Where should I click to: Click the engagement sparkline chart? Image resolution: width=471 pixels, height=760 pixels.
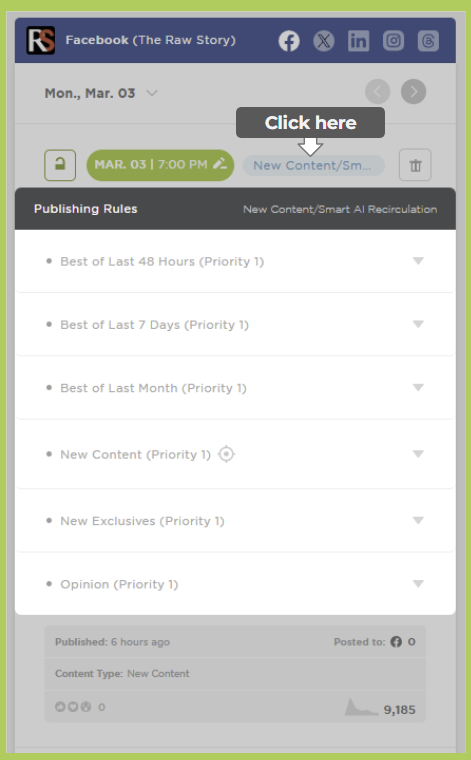[x=361, y=707]
